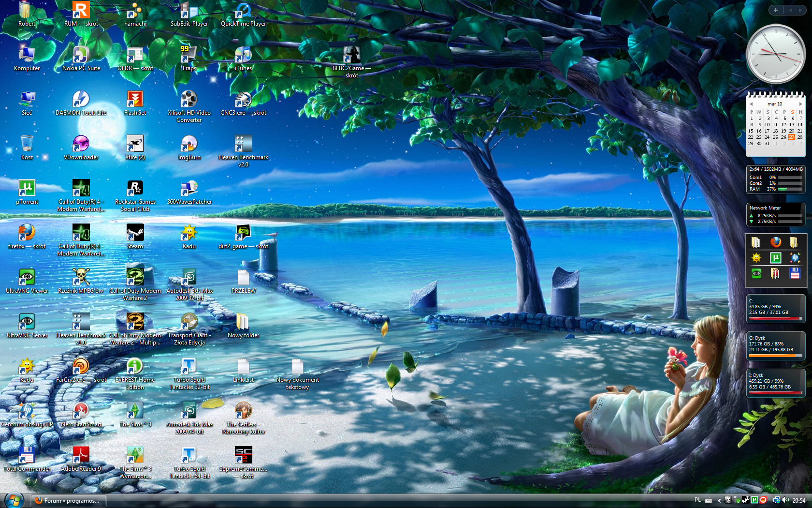Open µTorrent from launcher gadget
The width and height of the screenshot is (812, 508).
tap(775, 258)
